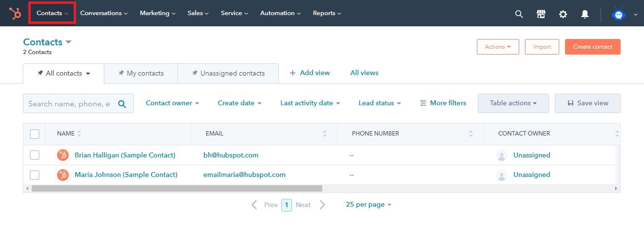This screenshot has width=644, height=234.
Task: Open the Automation menu
Action: (x=280, y=13)
